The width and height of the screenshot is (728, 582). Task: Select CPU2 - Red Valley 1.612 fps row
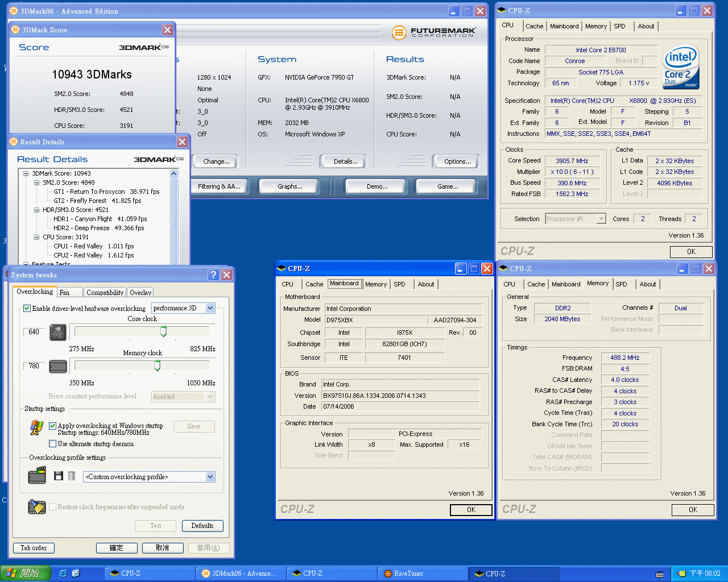93,255
